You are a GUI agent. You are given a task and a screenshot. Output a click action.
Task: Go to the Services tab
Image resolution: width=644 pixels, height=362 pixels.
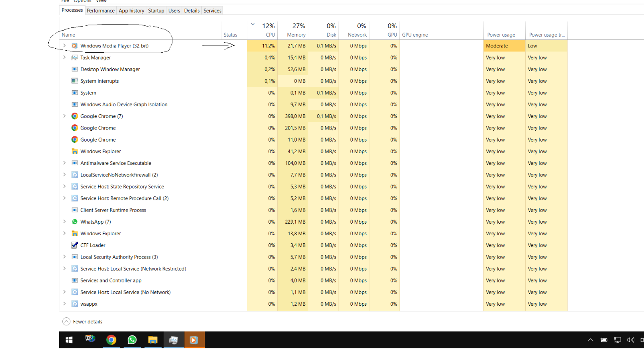213,10
